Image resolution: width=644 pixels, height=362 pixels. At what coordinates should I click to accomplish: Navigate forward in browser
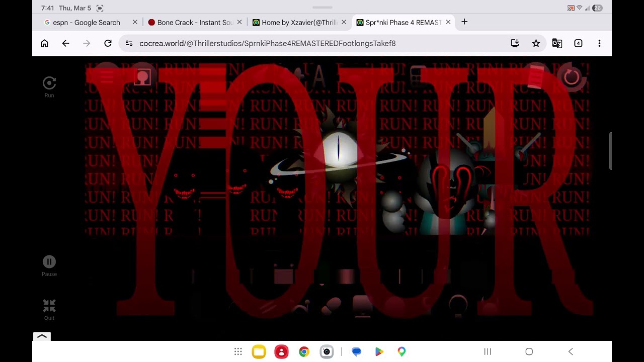point(87,43)
